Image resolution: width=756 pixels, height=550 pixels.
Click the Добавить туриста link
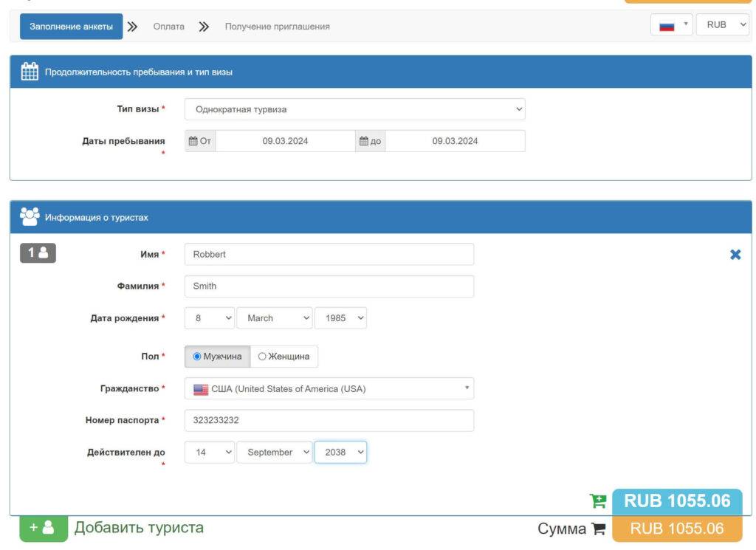(139, 528)
